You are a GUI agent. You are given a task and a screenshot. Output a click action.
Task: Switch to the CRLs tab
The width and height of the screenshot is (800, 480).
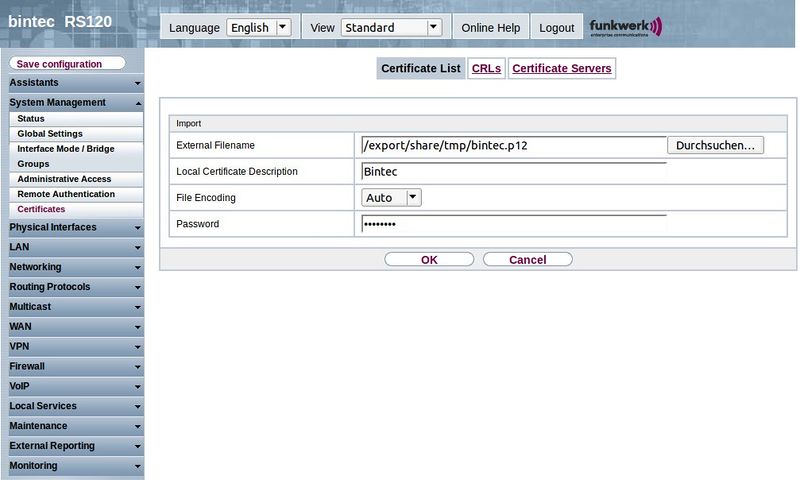coord(486,68)
